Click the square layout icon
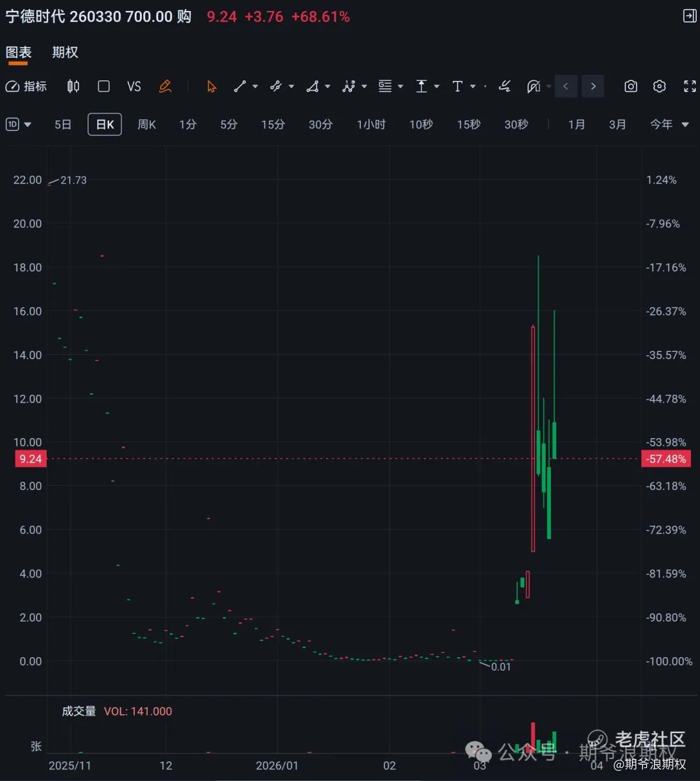Screen dimensions: 700x781 [104, 86]
